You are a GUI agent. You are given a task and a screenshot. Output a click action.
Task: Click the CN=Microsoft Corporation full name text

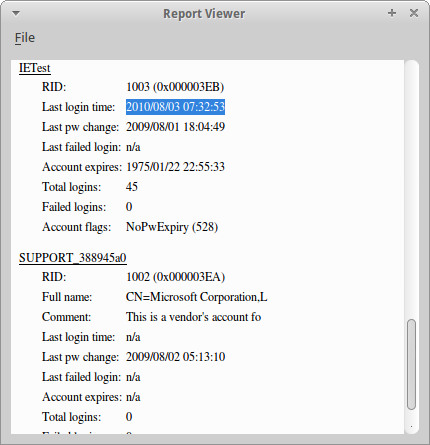(197, 297)
